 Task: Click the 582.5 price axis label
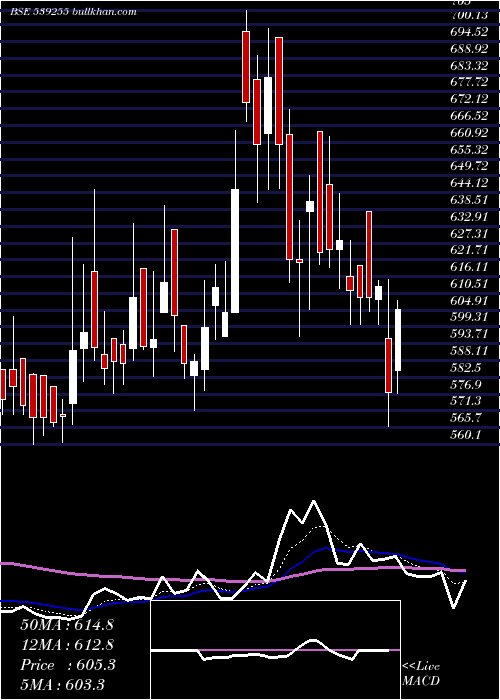(467, 367)
